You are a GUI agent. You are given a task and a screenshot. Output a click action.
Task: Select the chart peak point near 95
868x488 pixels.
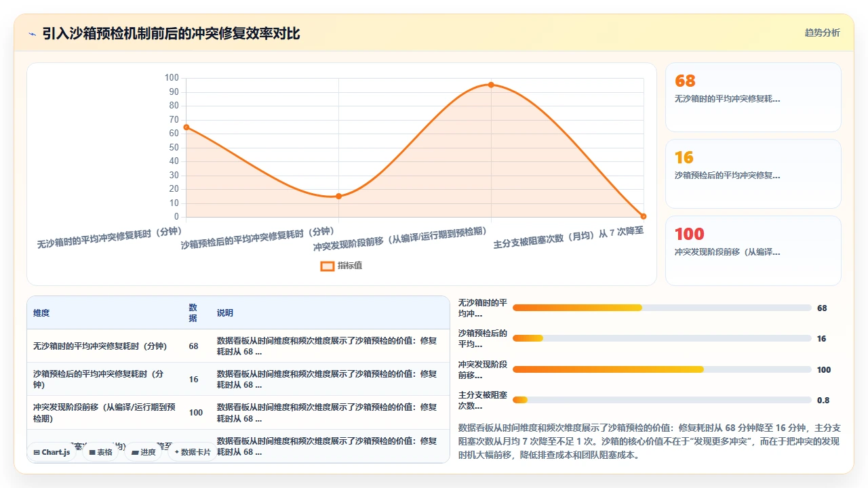[491, 85]
